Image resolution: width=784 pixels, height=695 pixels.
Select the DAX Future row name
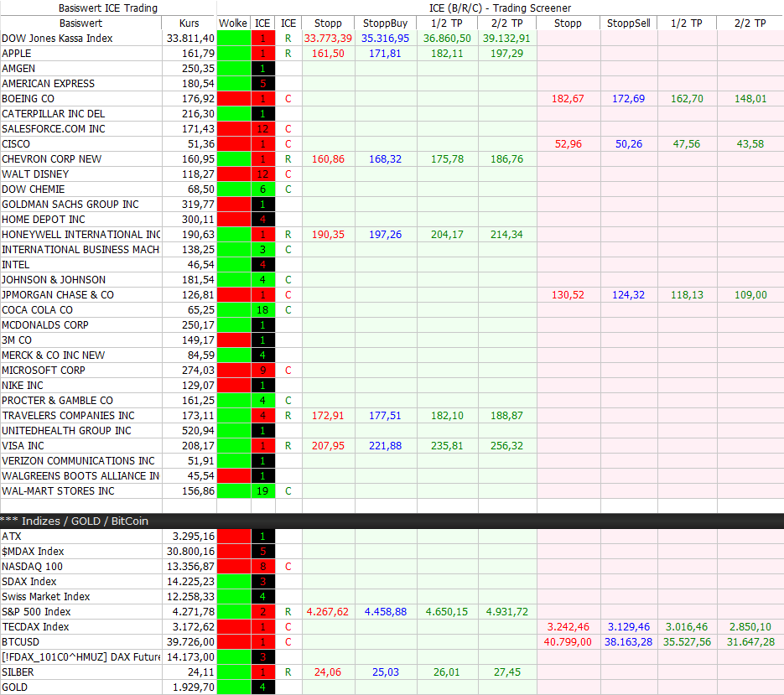[x=81, y=657]
